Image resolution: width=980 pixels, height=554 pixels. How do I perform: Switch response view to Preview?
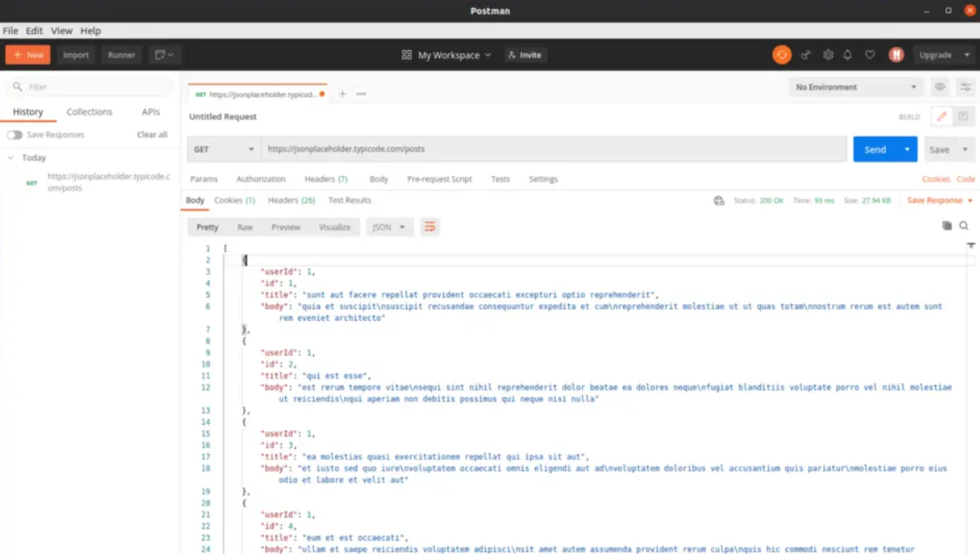286,227
